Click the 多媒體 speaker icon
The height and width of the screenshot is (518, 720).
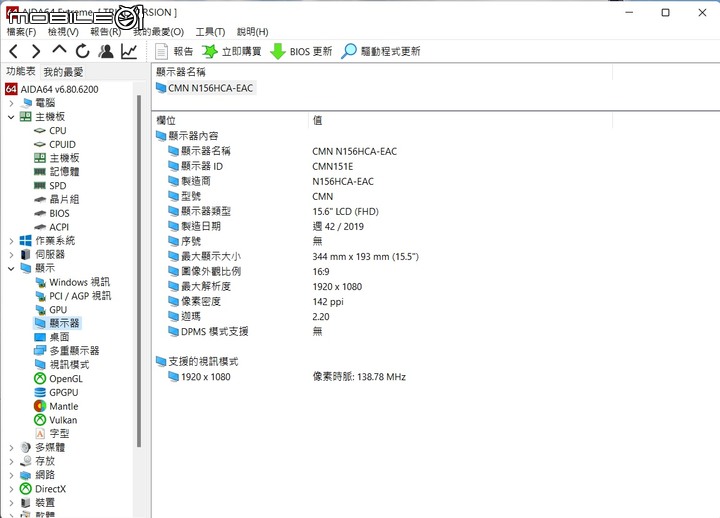[26, 447]
